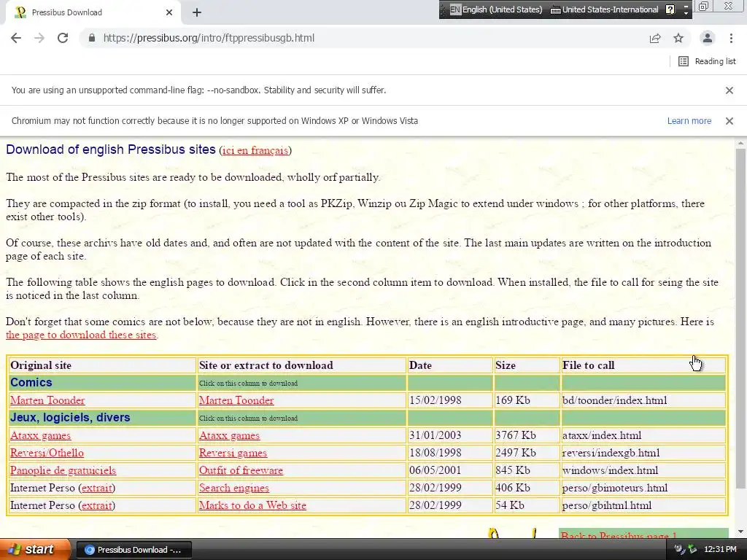
Task: Bookmark this page with the star
Action: (678, 38)
